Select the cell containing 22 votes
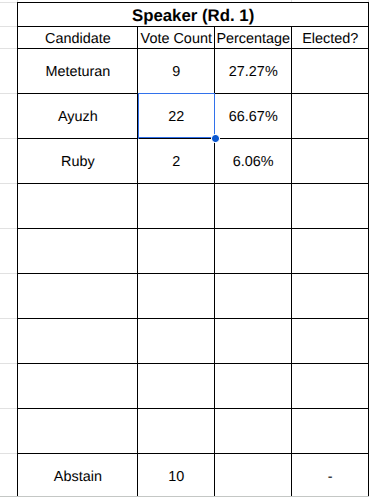The height and width of the screenshot is (500, 369). pos(176,116)
